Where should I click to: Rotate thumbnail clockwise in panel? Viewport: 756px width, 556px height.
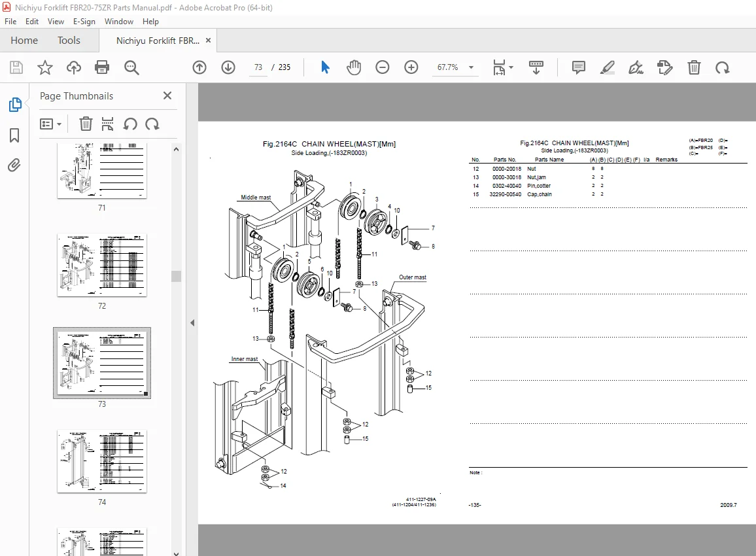(x=152, y=124)
